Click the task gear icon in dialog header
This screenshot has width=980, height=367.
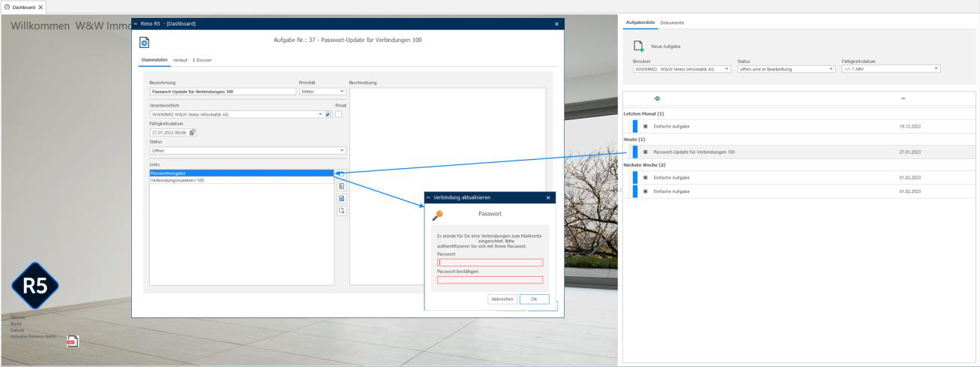coord(145,44)
